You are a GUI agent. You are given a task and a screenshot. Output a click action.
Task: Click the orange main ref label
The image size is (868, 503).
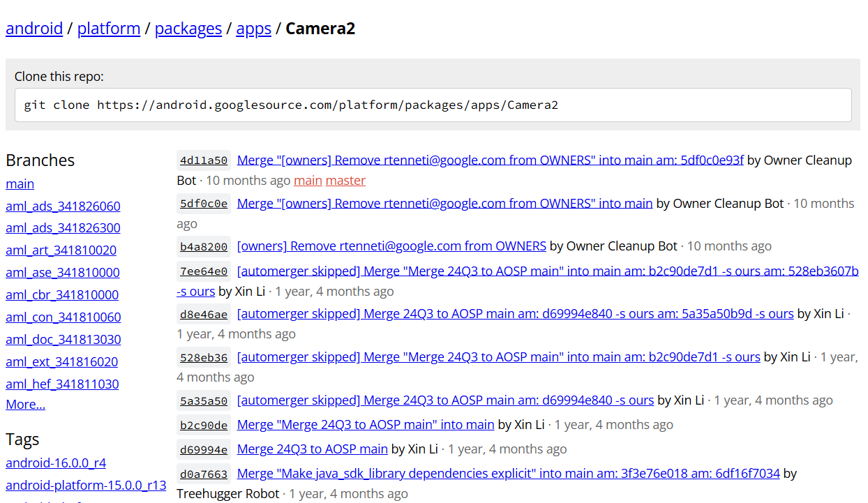[308, 181]
